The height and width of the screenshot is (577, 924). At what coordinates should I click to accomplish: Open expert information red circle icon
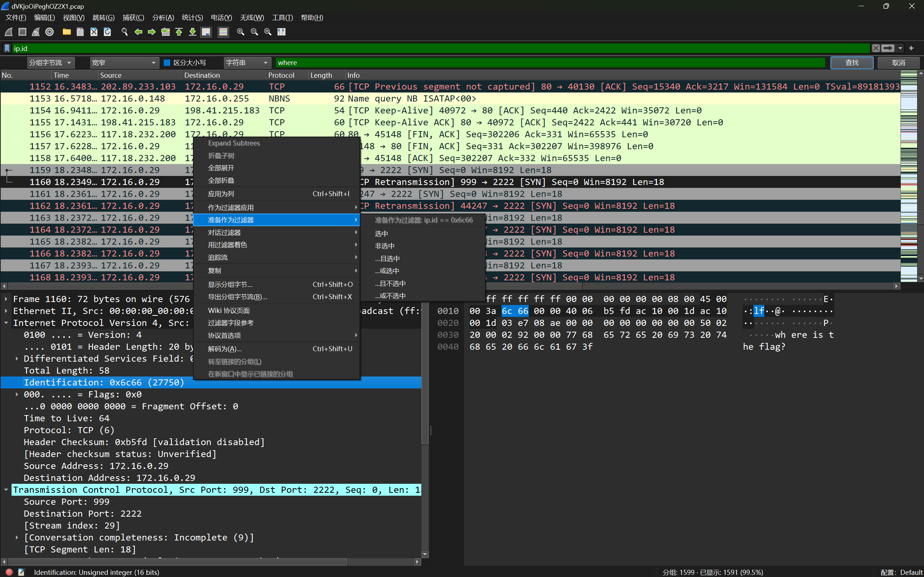tap(9, 572)
